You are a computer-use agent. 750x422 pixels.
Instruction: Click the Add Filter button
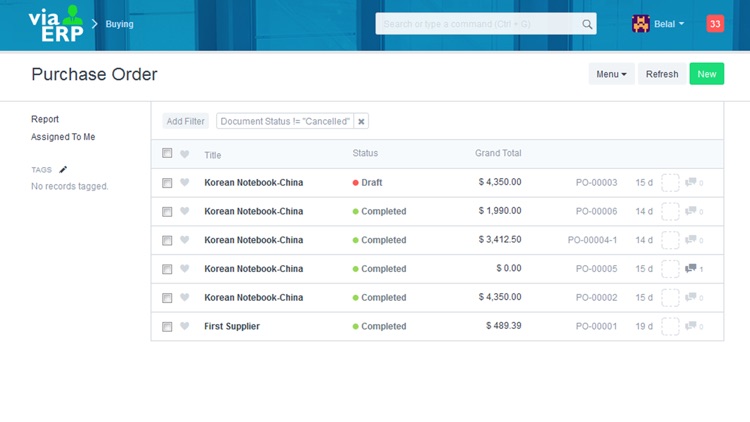pyautogui.click(x=186, y=122)
